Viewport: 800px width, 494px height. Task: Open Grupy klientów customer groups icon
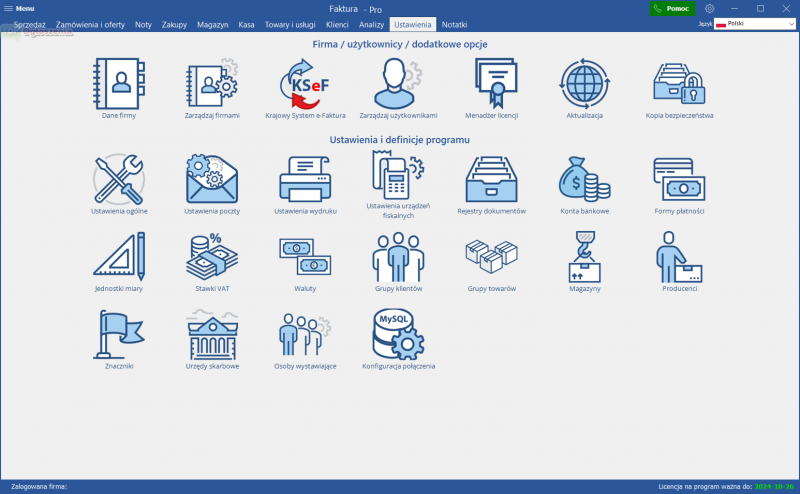click(x=398, y=257)
